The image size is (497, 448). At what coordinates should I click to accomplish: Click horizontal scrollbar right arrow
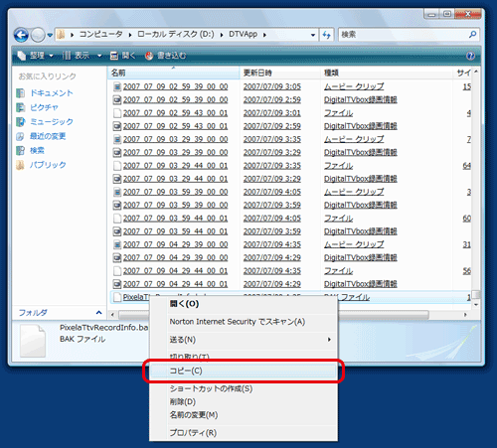click(x=465, y=315)
